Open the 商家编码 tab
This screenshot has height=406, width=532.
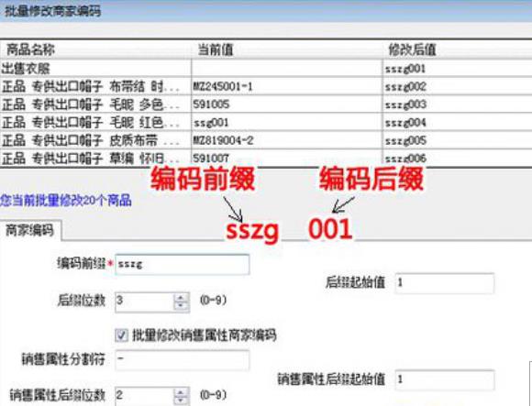click(30, 230)
